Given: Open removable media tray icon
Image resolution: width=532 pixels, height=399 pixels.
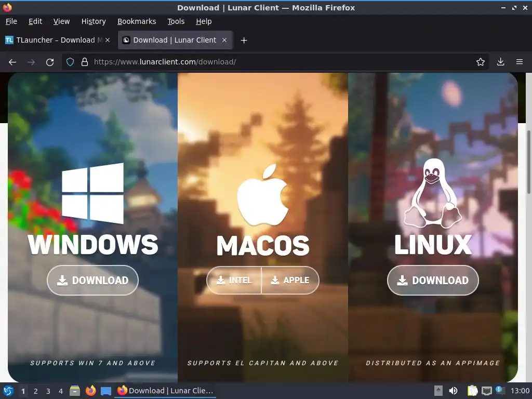Looking at the screenshot, I should 438,391.
